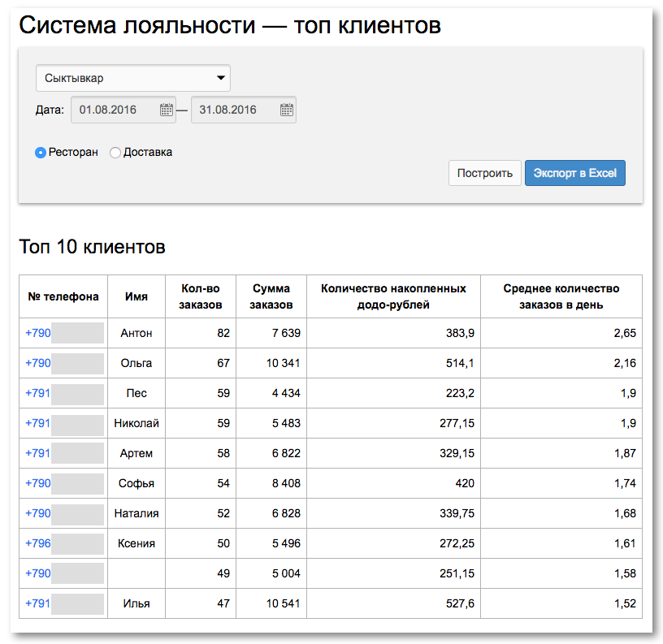Open calendar for start date 01.08.2016
The width and height of the screenshot is (663, 644).
click(167, 110)
